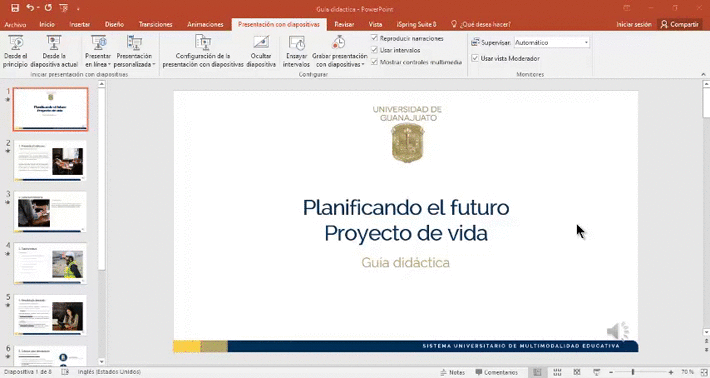Switch to the Insertar tab

click(x=80, y=24)
